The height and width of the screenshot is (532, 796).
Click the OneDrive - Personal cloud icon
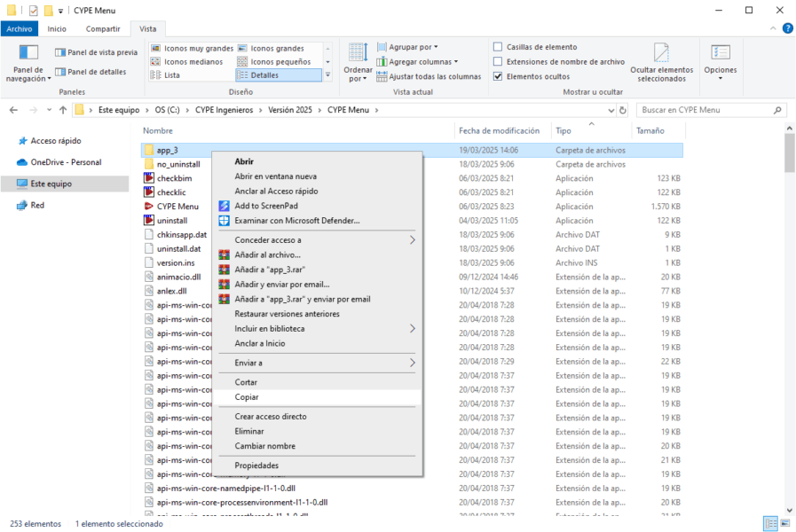point(23,162)
